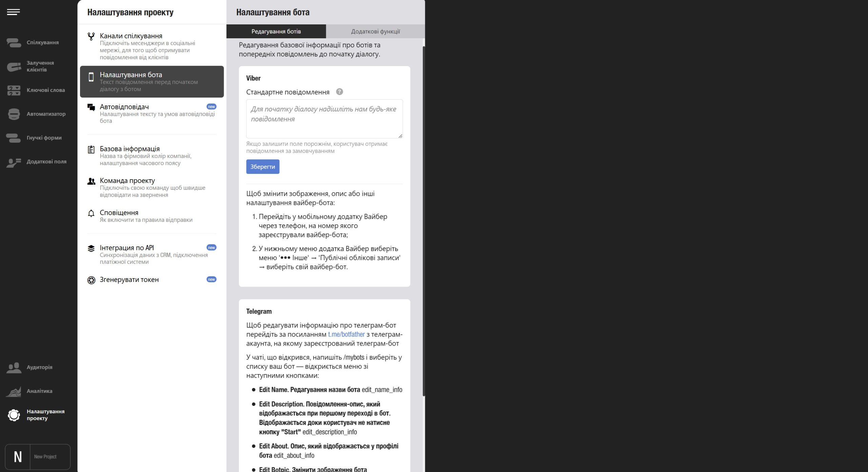Image resolution: width=868 pixels, height=472 pixels.
Task: Click the bot settings panel vertical scrollbar
Action: pos(423,220)
